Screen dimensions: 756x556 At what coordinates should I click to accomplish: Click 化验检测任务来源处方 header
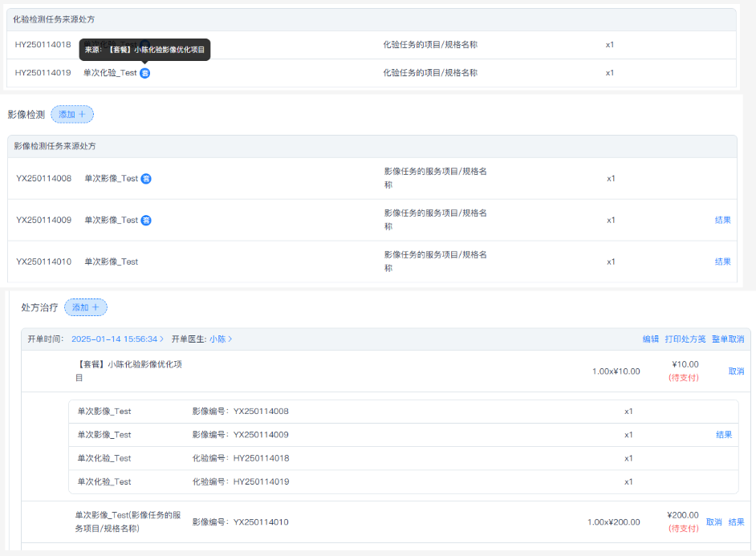54,20
